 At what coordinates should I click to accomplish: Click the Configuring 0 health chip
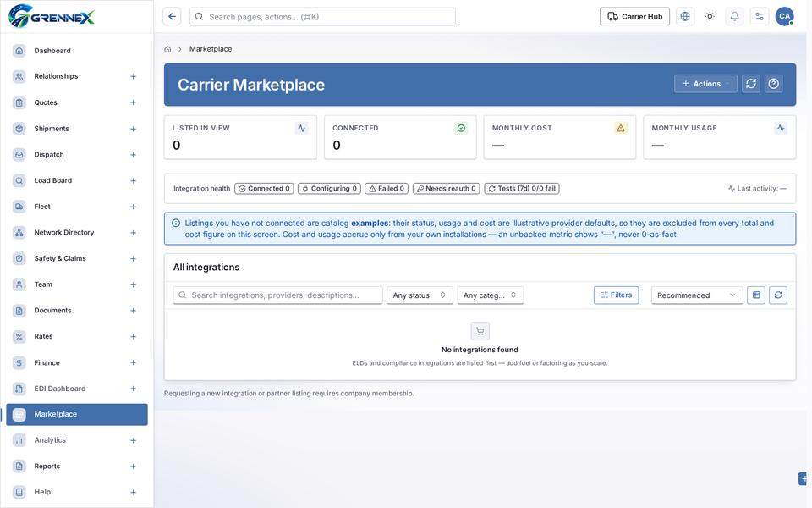click(329, 189)
